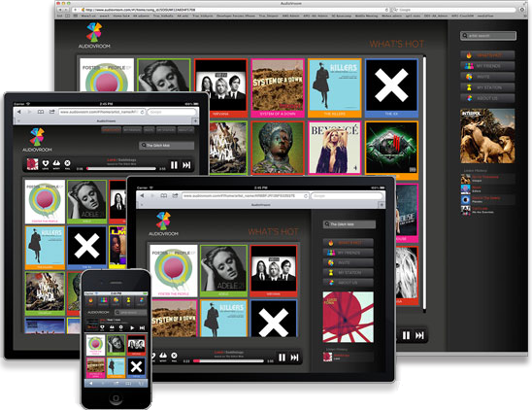Tap play button on iPhone player
The width and height of the screenshot is (532, 410).
(x=132, y=327)
